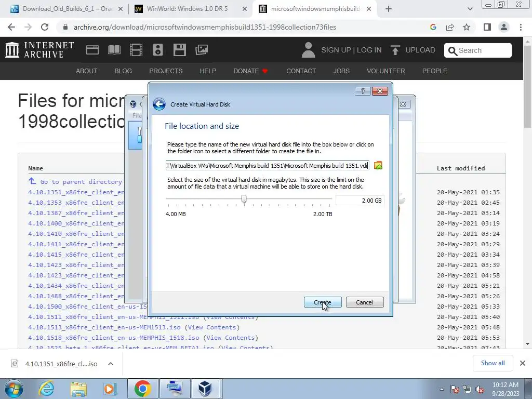Click Show all downloads
Viewport: 532px width, 399px height.
493,363
